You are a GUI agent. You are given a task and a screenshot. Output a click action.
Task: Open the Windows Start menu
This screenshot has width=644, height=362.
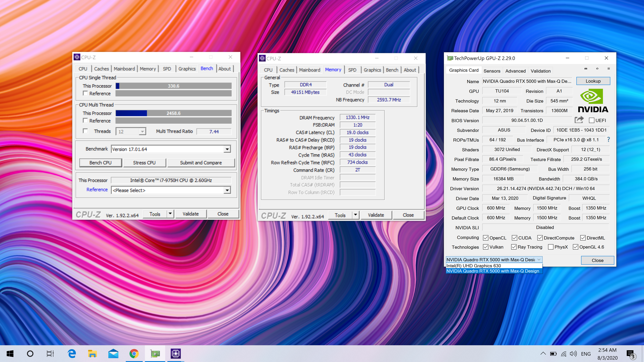(x=10, y=353)
